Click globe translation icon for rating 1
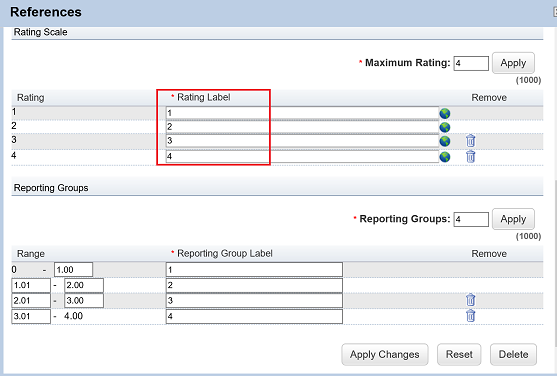 tap(445, 113)
